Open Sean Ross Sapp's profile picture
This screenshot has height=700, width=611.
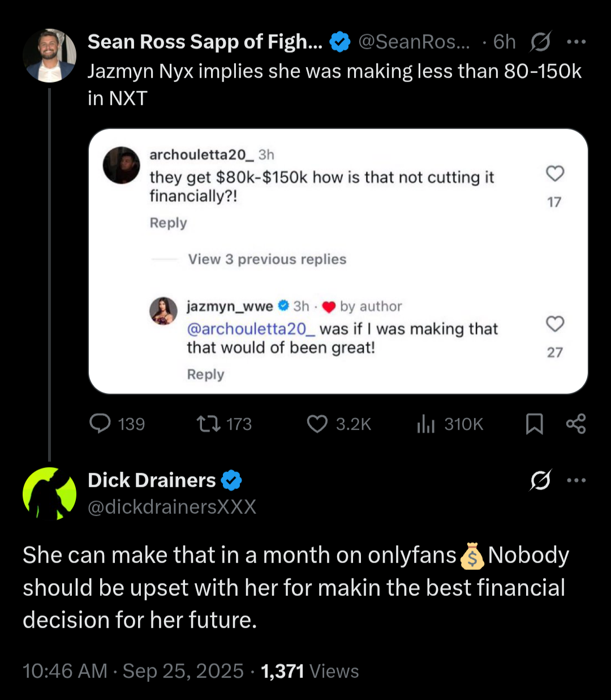point(49,55)
